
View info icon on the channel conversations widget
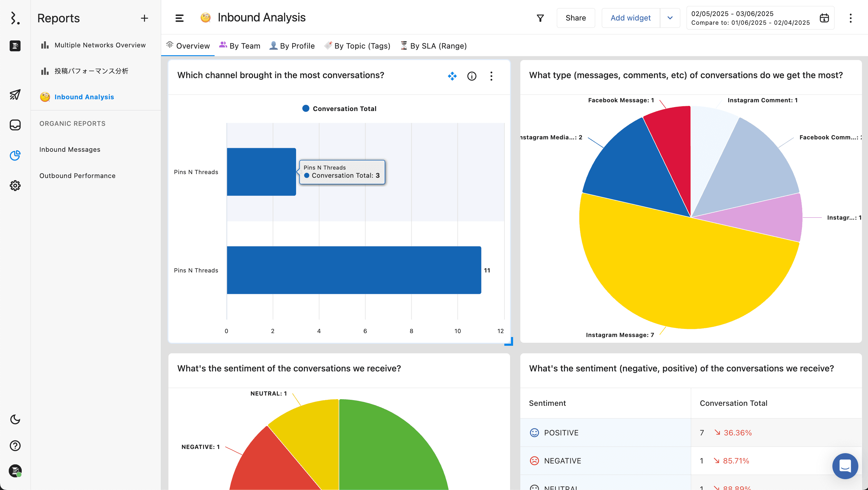pos(472,76)
